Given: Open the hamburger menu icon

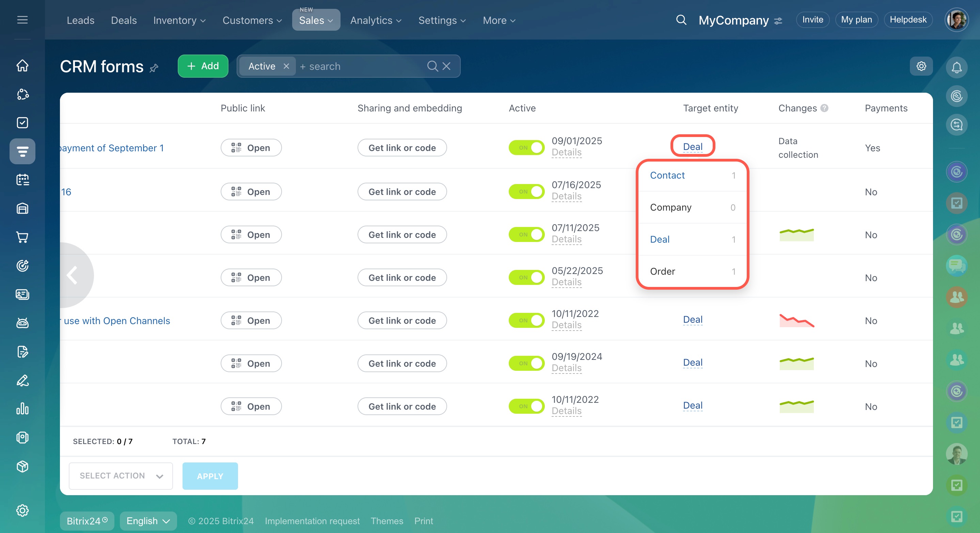Looking at the screenshot, I should pos(22,20).
